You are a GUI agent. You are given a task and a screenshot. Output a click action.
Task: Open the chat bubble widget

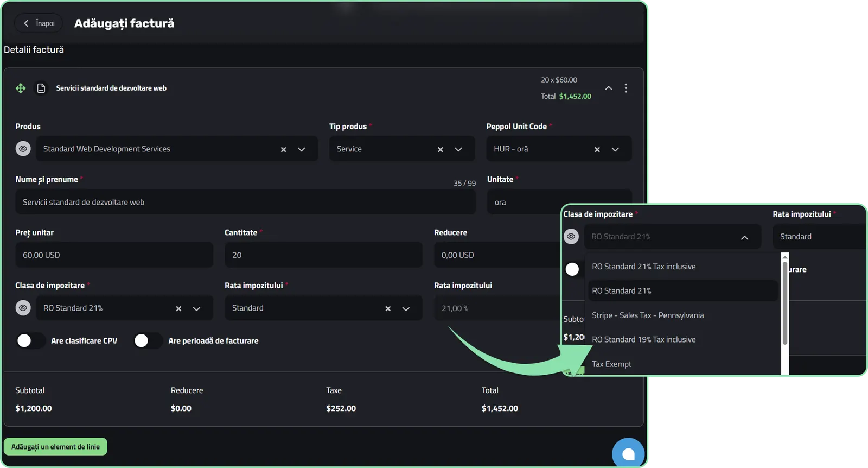point(628,453)
